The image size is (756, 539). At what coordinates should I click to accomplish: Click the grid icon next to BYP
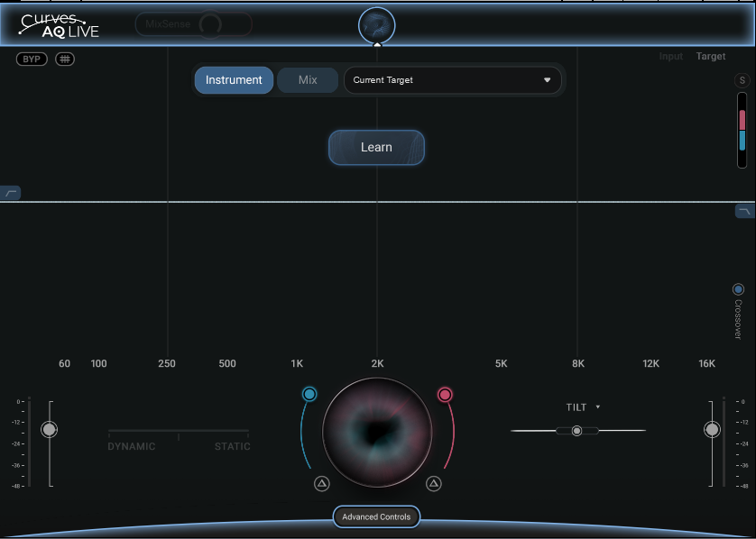63,58
